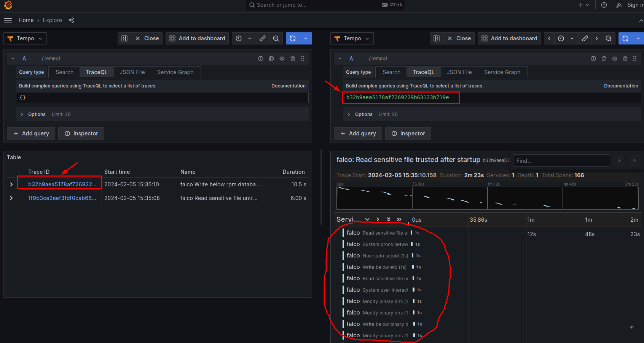The height and width of the screenshot is (343, 644).
Task: Select the Service Graph query type in the right pane
Action: (502, 72)
